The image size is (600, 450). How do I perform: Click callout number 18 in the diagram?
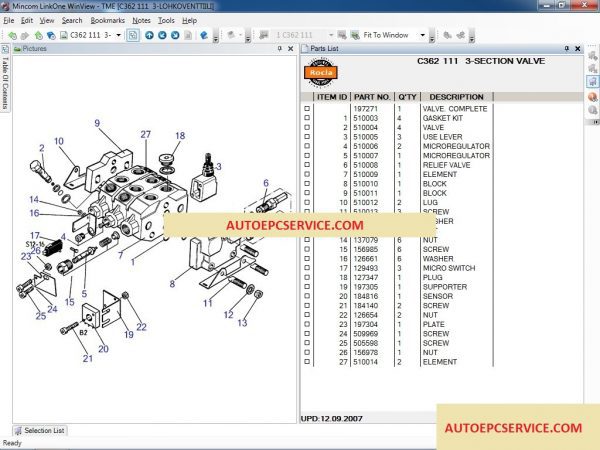coord(180,135)
